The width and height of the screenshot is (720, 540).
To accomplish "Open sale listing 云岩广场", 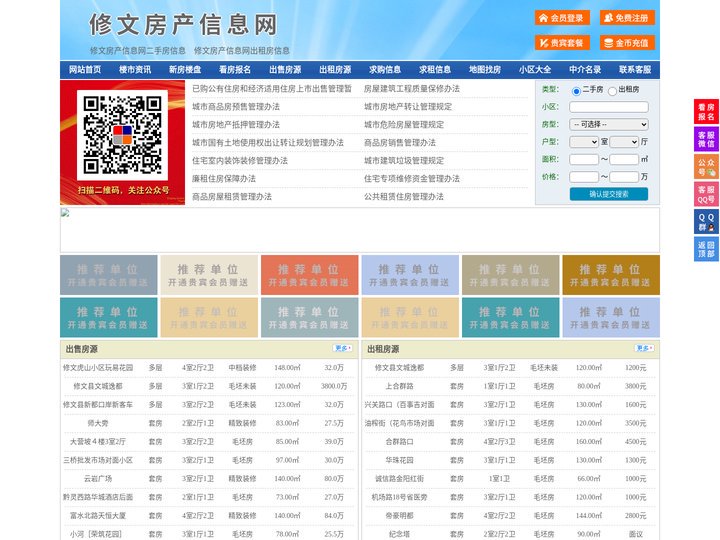I will coord(98,478).
